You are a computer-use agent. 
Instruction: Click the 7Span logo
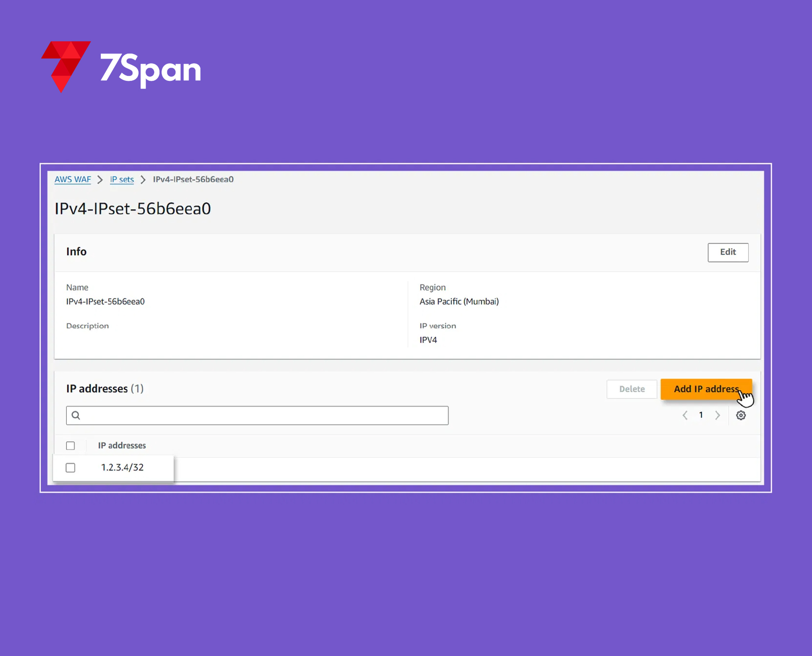click(x=121, y=67)
